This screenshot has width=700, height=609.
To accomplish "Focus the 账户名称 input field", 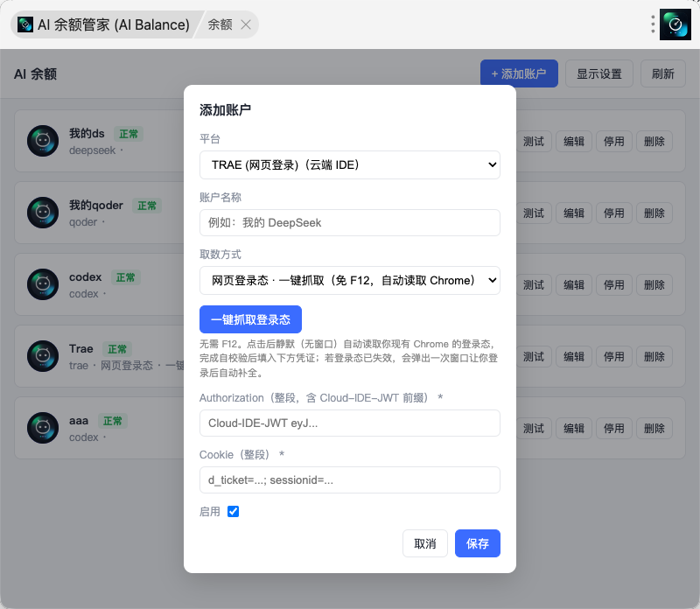I will pyautogui.click(x=349, y=223).
